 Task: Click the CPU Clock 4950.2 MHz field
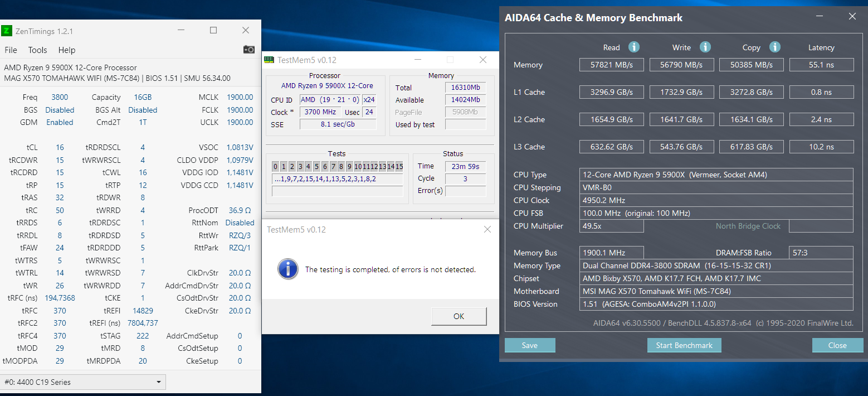pyautogui.click(x=716, y=200)
